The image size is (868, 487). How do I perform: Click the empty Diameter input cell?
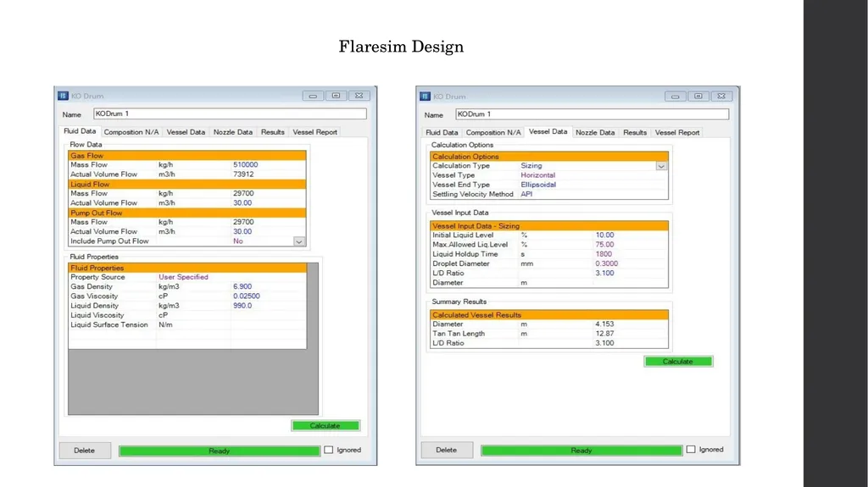[631, 283]
